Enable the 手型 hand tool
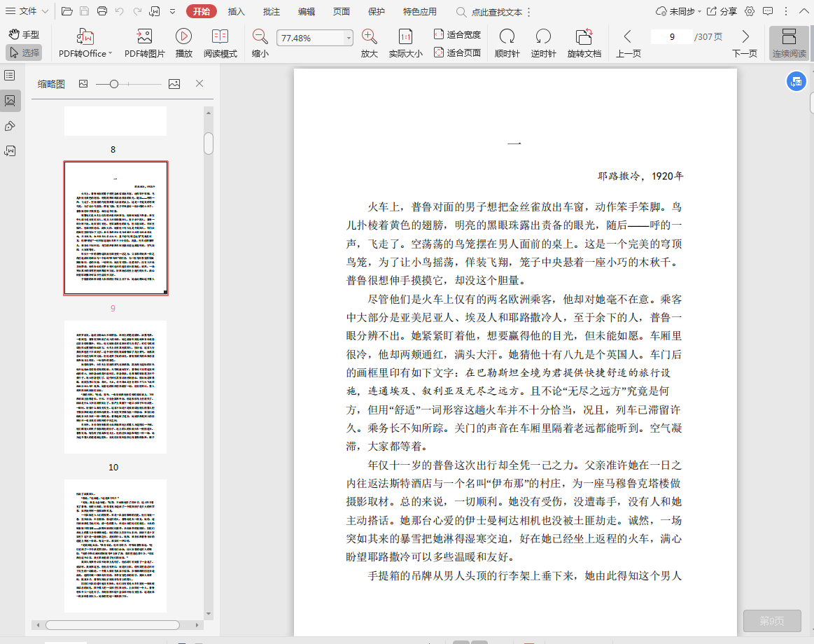 pos(23,34)
